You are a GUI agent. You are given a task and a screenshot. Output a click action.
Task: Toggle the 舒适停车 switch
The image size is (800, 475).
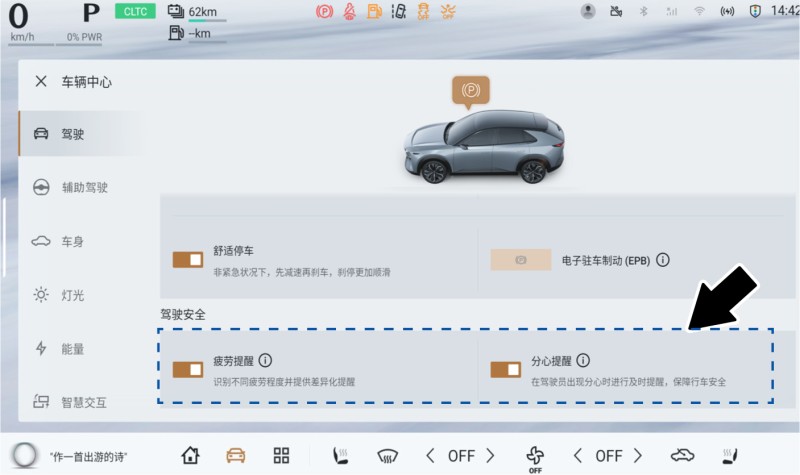click(x=188, y=260)
